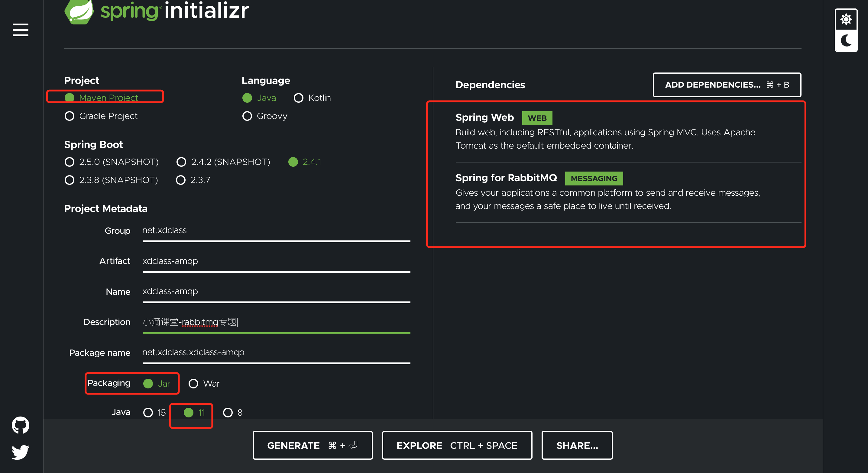Click the Spring Web dependency title
Viewport: 868px width, 473px height.
[484, 117]
